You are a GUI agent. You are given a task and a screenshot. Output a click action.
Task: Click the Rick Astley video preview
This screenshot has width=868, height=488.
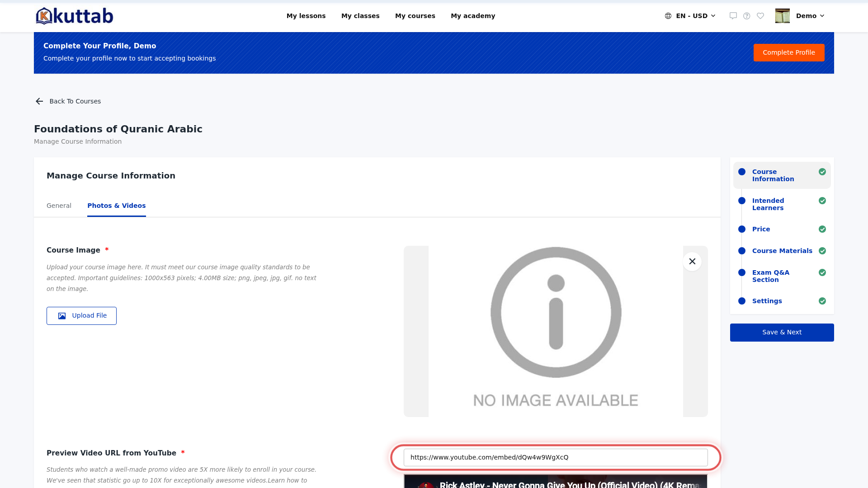click(x=556, y=481)
